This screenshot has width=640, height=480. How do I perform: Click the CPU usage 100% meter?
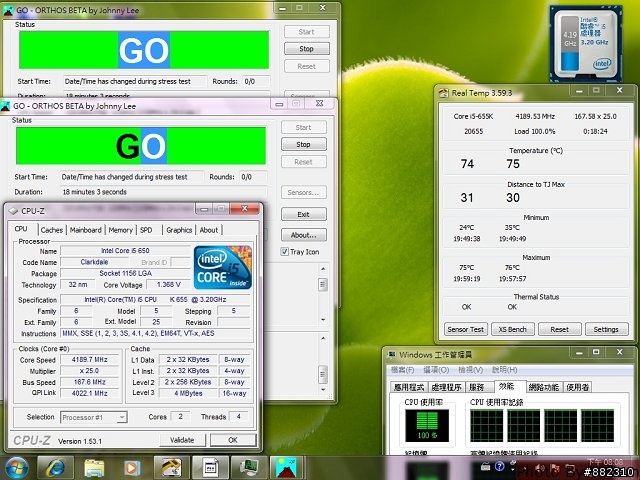pos(427,426)
